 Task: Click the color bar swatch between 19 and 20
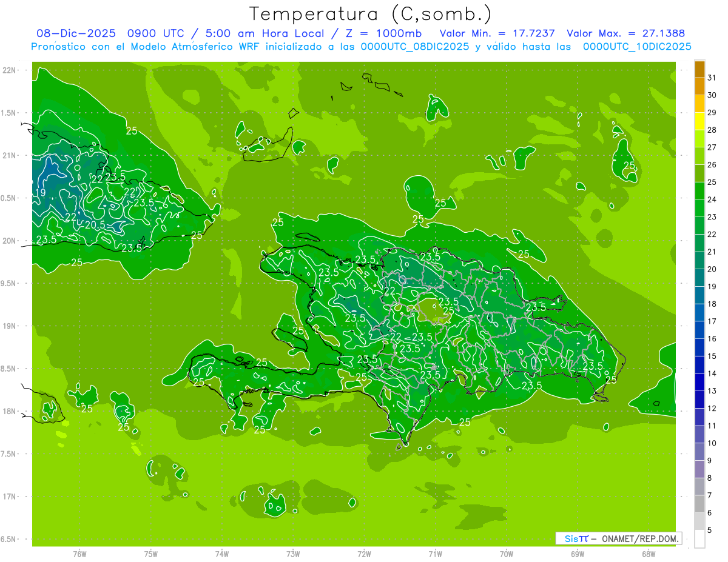tap(699, 278)
